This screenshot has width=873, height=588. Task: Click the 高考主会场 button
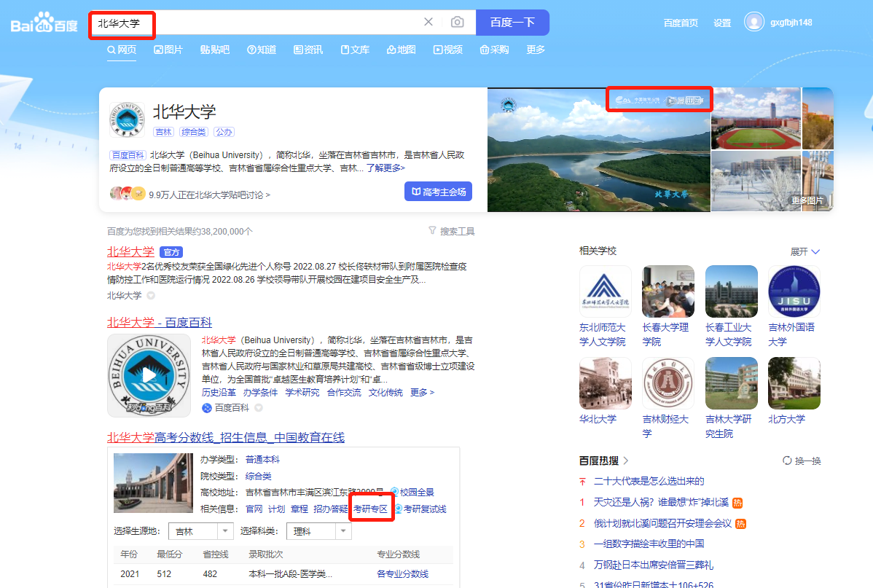click(x=438, y=192)
